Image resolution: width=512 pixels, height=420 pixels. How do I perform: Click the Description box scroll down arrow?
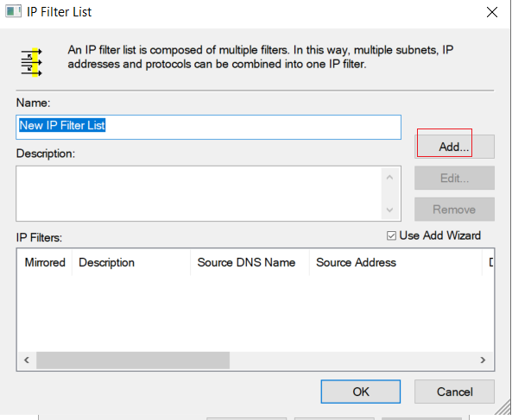click(x=389, y=210)
